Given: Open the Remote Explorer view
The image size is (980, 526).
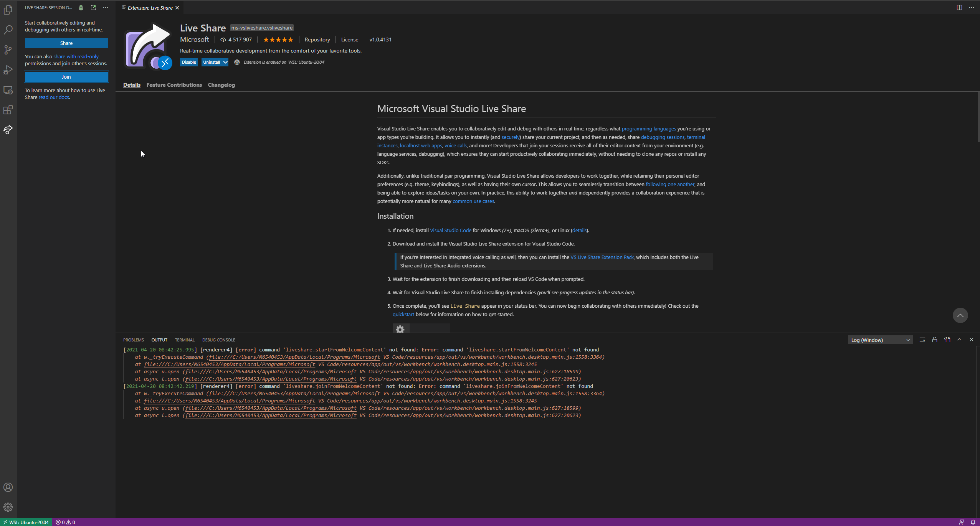Looking at the screenshot, I should (x=8, y=90).
